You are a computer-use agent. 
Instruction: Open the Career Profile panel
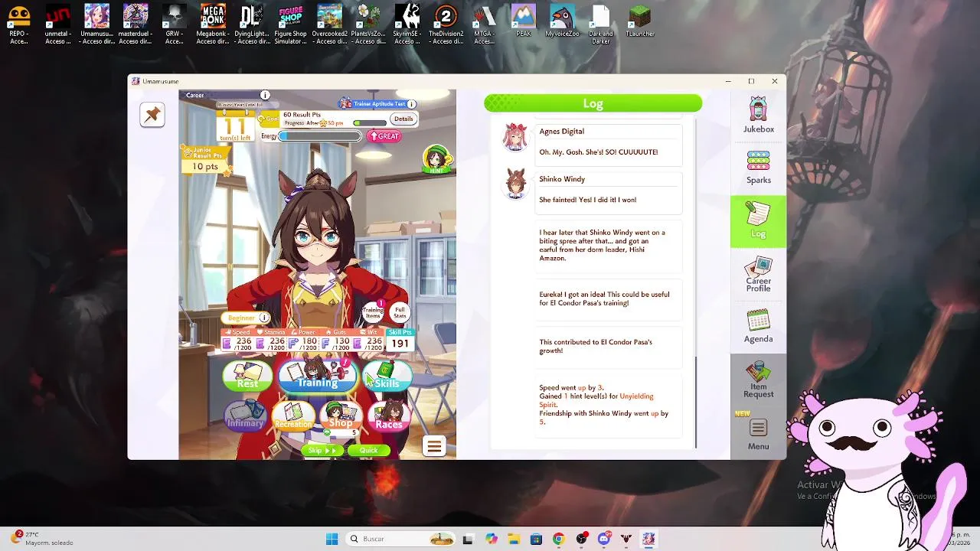[x=758, y=274]
